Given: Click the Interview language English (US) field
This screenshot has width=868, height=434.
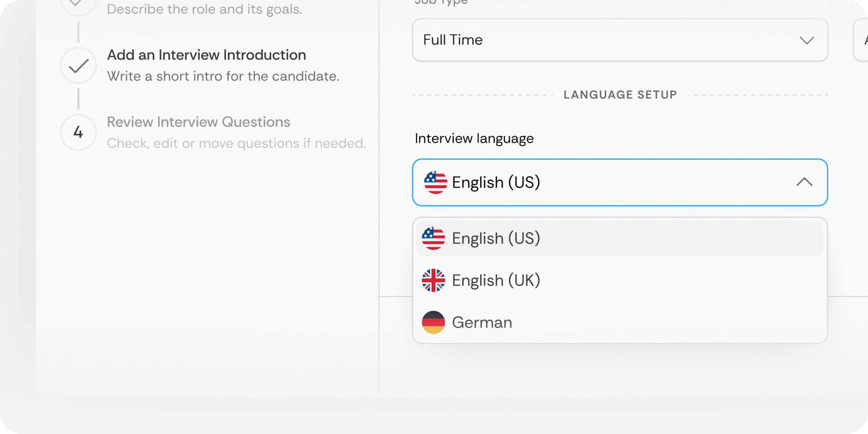Looking at the screenshot, I should [x=620, y=182].
